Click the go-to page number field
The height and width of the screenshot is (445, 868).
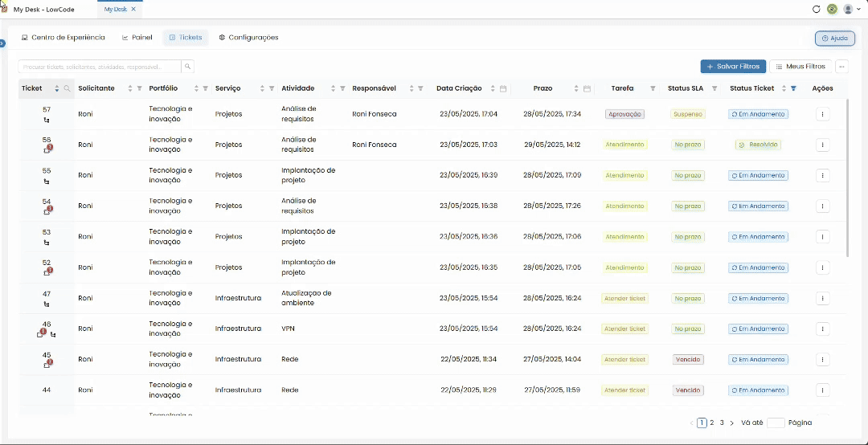(776, 423)
